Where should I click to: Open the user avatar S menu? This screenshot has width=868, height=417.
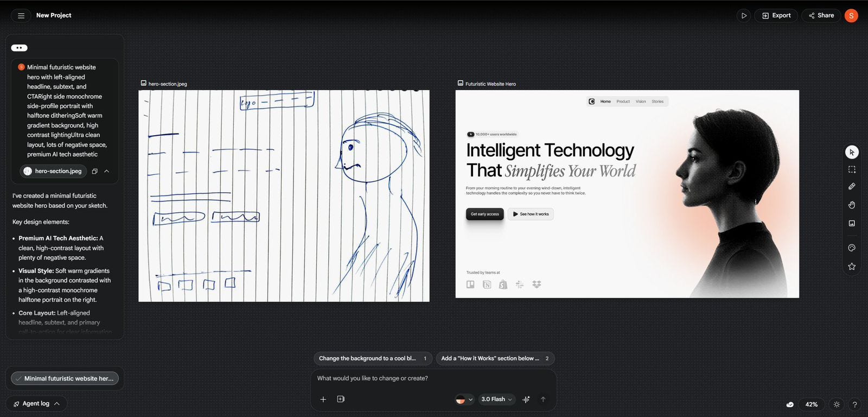(851, 16)
